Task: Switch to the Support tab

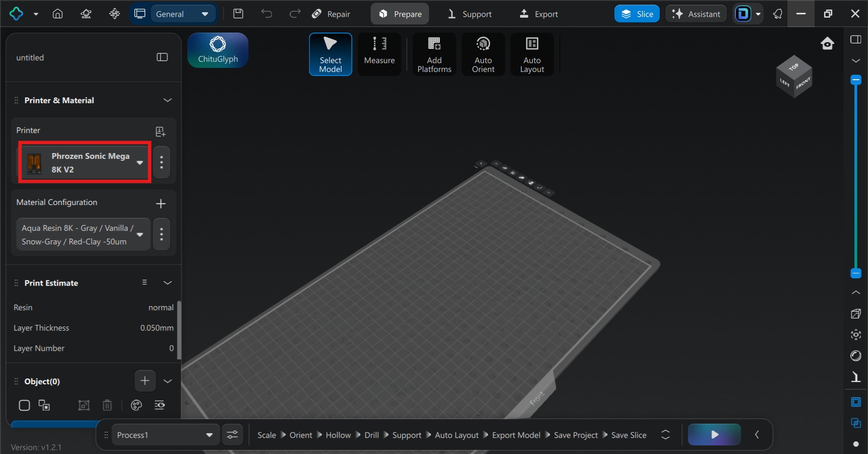Action: [469, 14]
